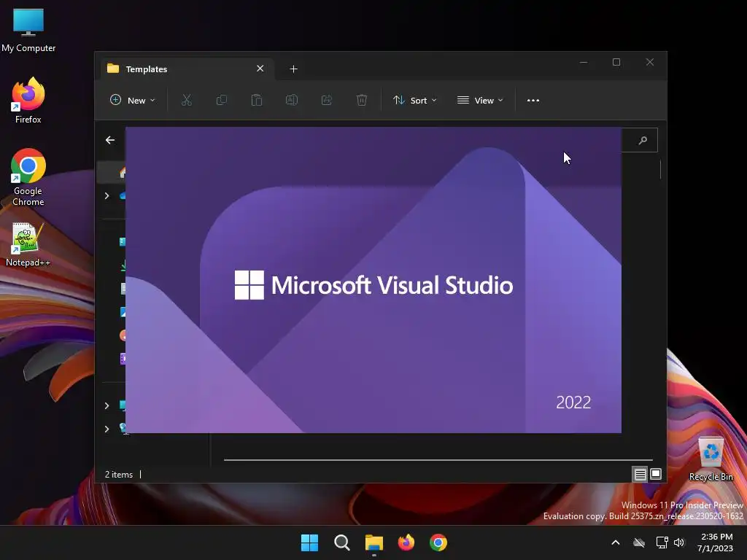Open the Sort dropdown menu
Viewport: 747px width, 560px height.
(414, 100)
